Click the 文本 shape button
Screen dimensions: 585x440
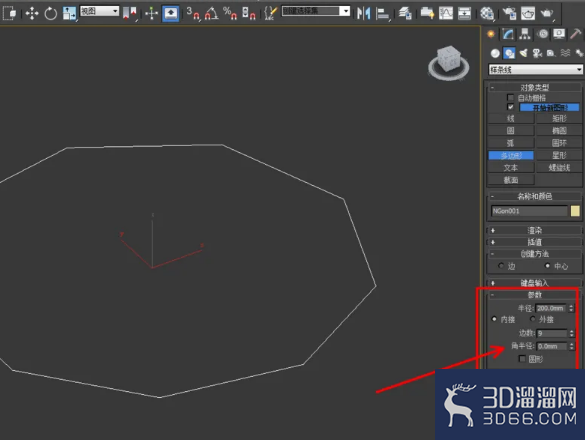[511, 168]
